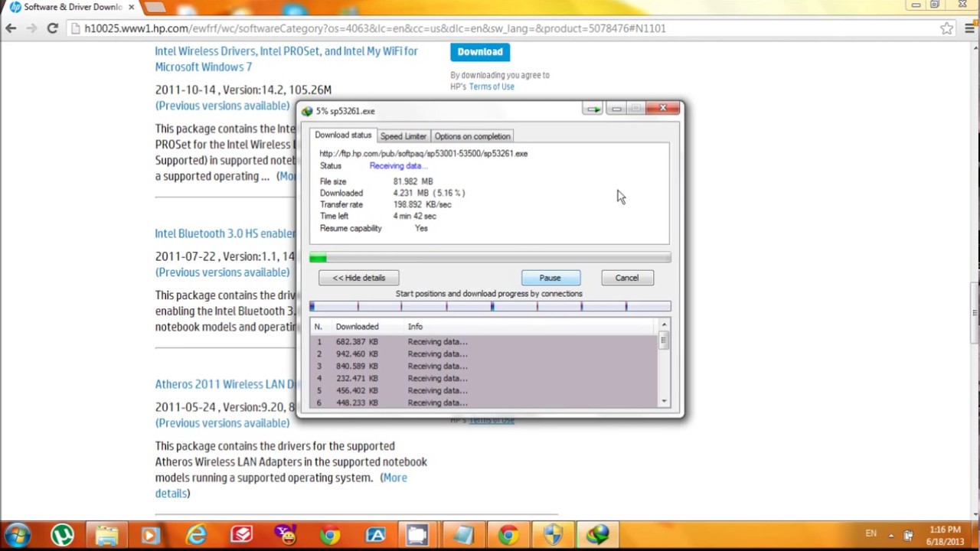Pause the sp53261.exe download
Image resolution: width=980 pixels, height=551 pixels.
[550, 278]
